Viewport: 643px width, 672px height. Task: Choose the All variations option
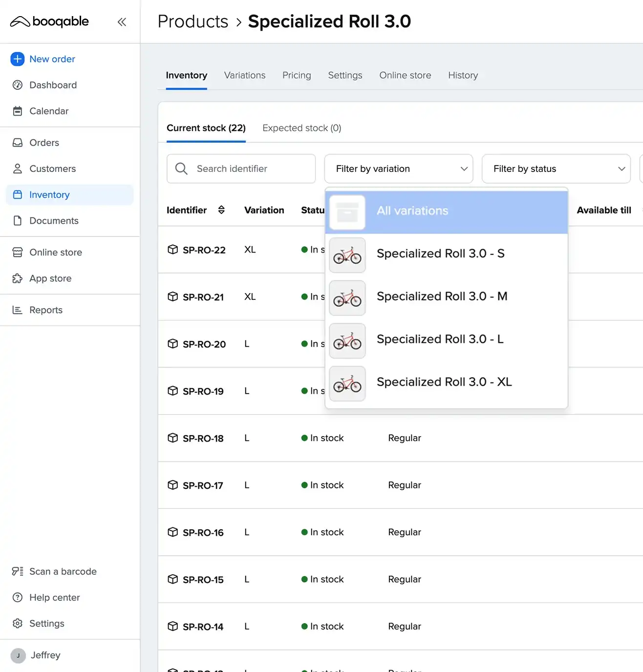[412, 211]
